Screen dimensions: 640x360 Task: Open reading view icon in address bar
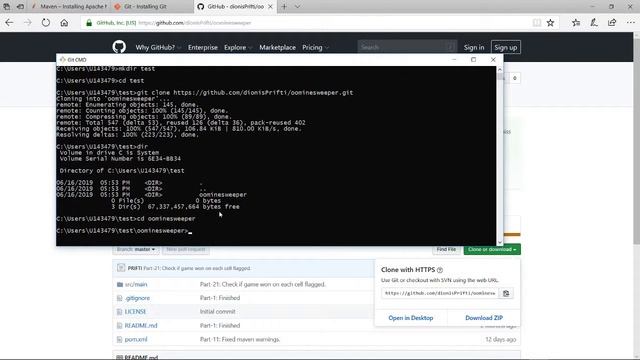tap(537, 23)
